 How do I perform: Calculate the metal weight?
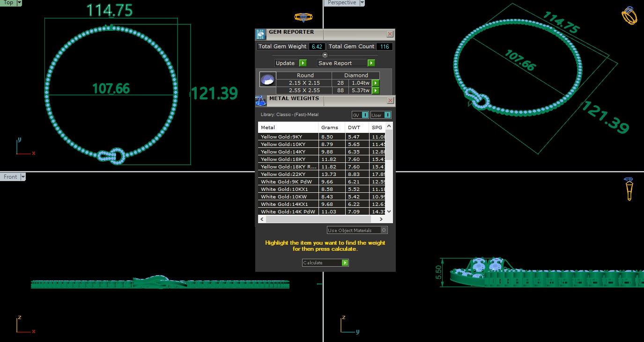point(326,263)
